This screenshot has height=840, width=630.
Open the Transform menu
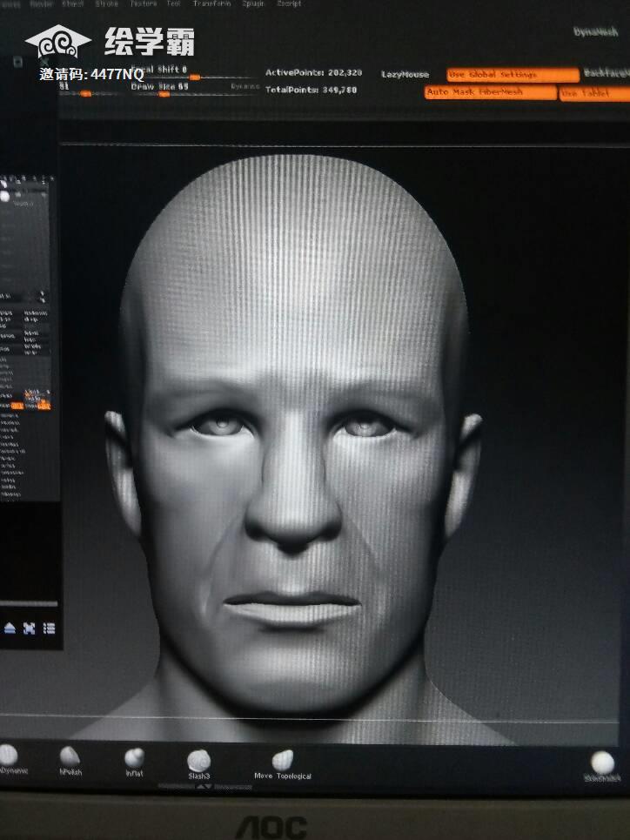(x=211, y=3)
